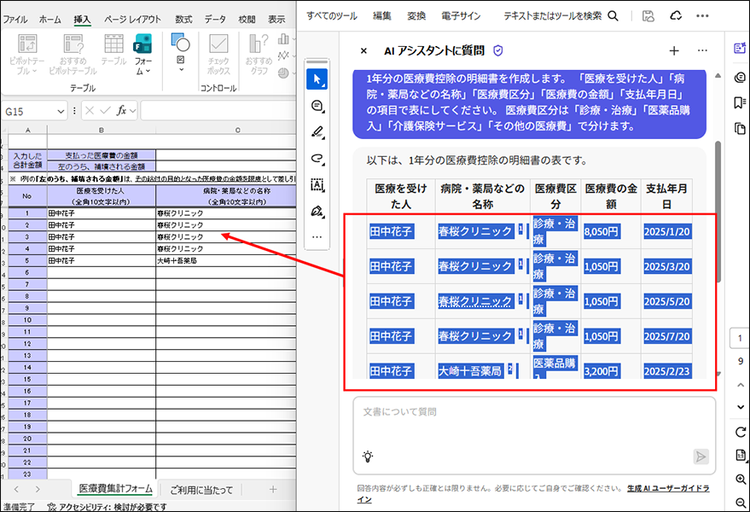Start new AI chat with plus icon
750x512 pixels.
click(673, 50)
